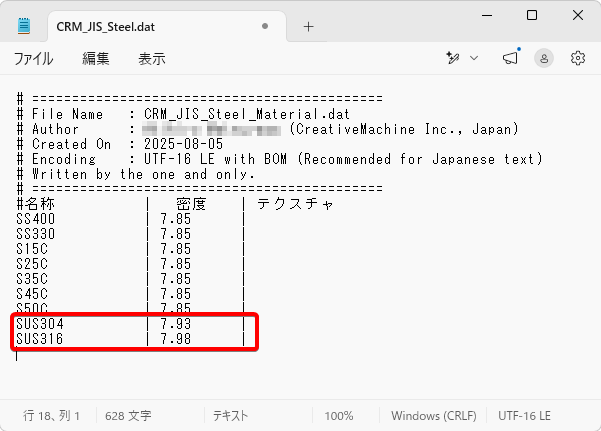Click the CRM_JIS_Steel_Material.dat filename text
This screenshot has width=601, height=431.
coord(247,114)
